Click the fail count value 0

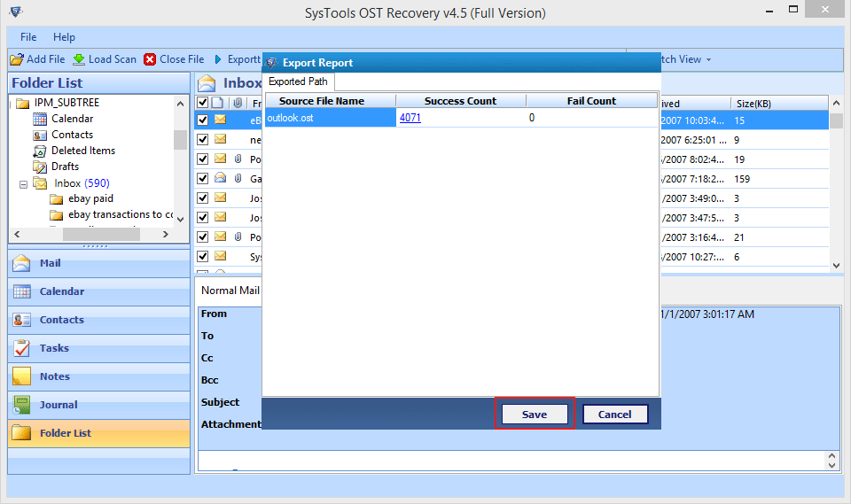pyautogui.click(x=532, y=118)
